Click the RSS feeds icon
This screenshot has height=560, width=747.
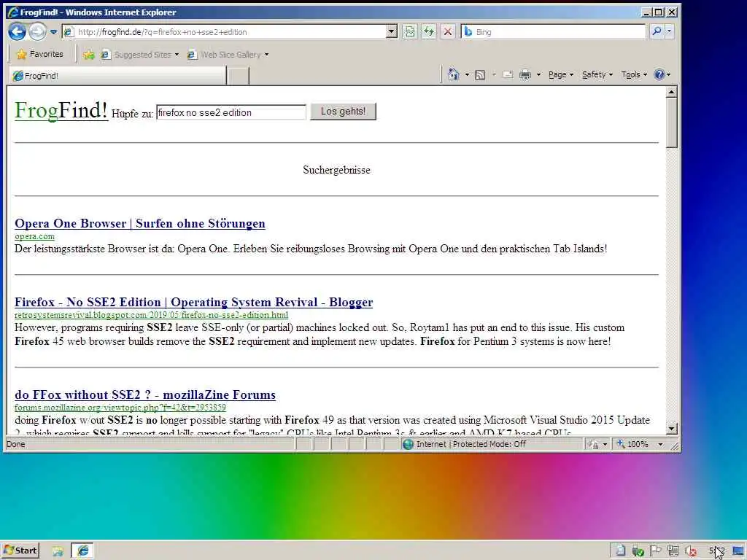[480, 75]
